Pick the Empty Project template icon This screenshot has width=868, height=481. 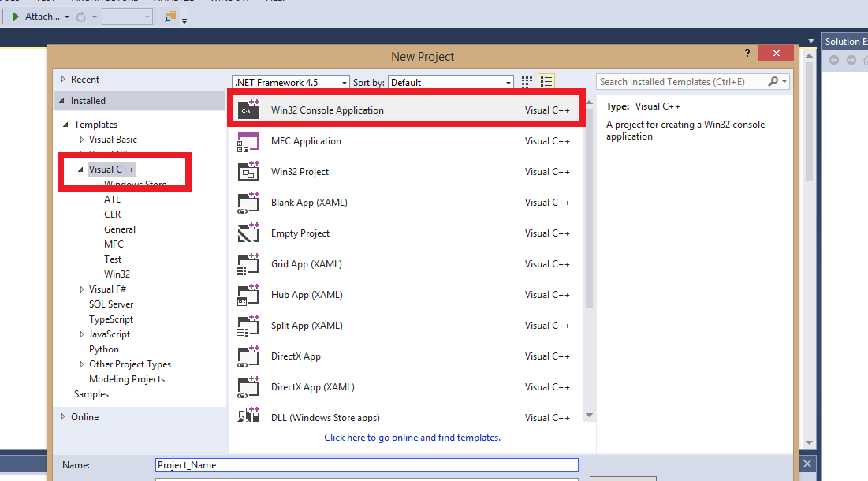click(x=248, y=233)
